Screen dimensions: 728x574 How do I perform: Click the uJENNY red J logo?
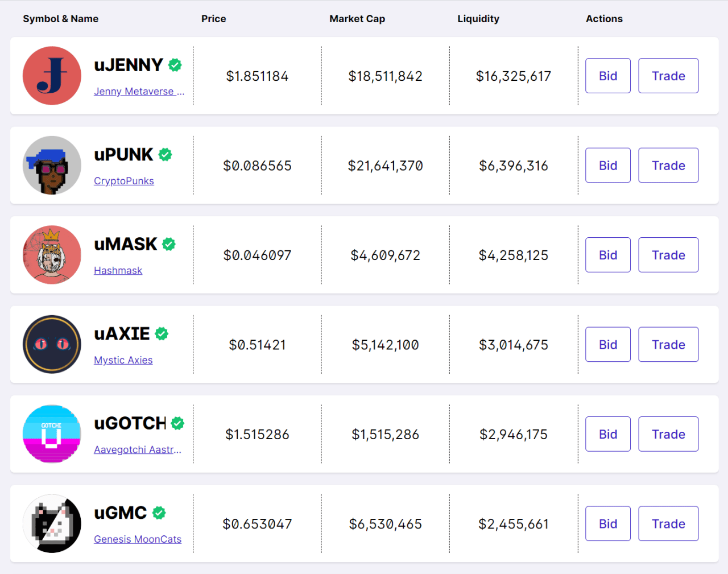pyautogui.click(x=52, y=76)
